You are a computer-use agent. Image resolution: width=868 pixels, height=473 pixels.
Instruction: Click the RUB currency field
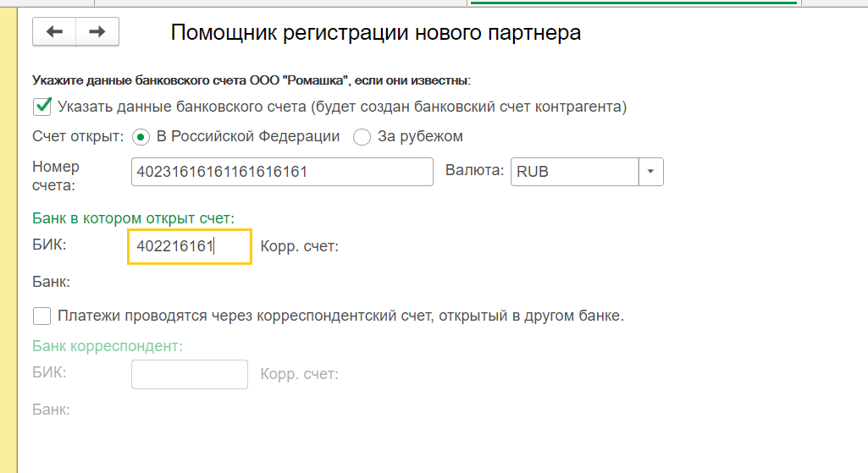(574, 172)
